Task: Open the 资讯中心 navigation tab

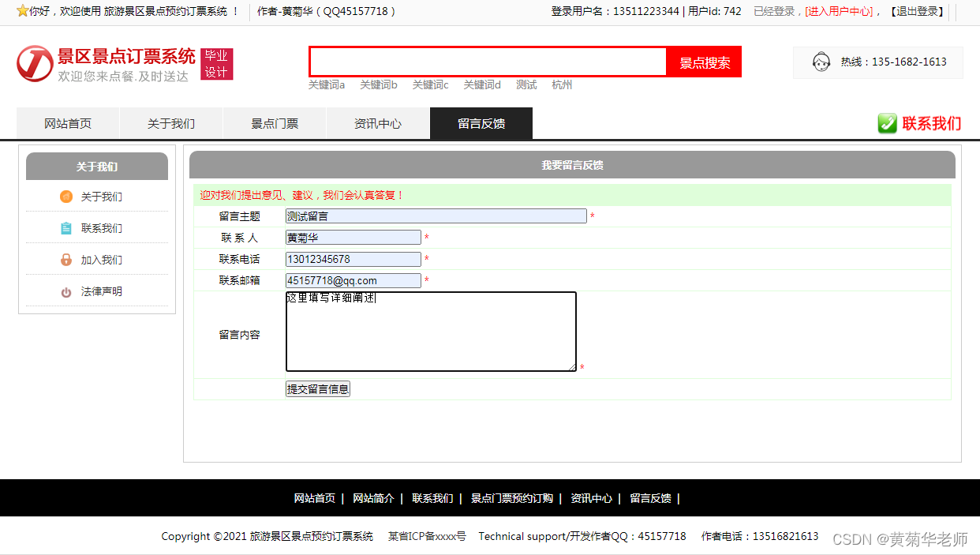Action: click(378, 123)
